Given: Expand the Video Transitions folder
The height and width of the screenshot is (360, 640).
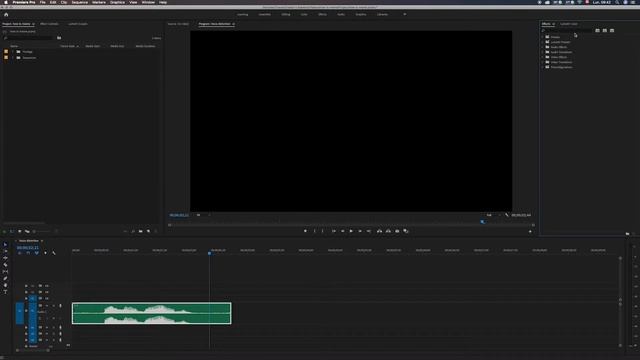Looking at the screenshot, I should pyautogui.click(x=542, y=62).
